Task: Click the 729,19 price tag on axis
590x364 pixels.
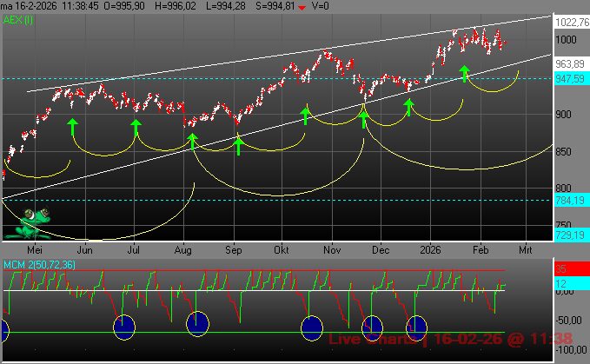Action: [569, 236]
